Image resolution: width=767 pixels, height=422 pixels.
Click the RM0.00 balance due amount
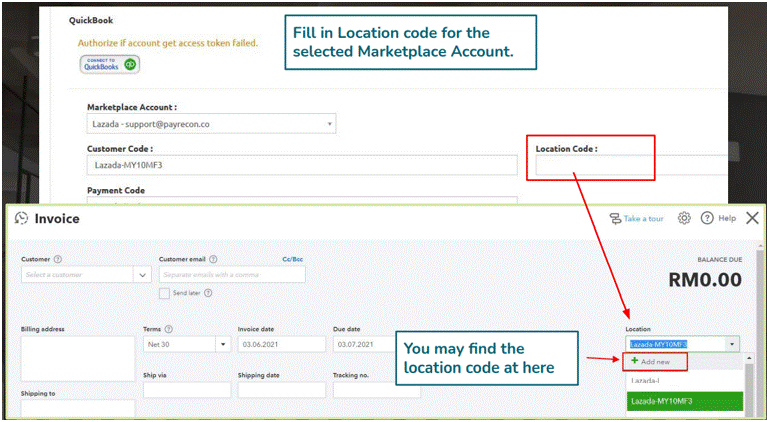click(x=705, y=280)
